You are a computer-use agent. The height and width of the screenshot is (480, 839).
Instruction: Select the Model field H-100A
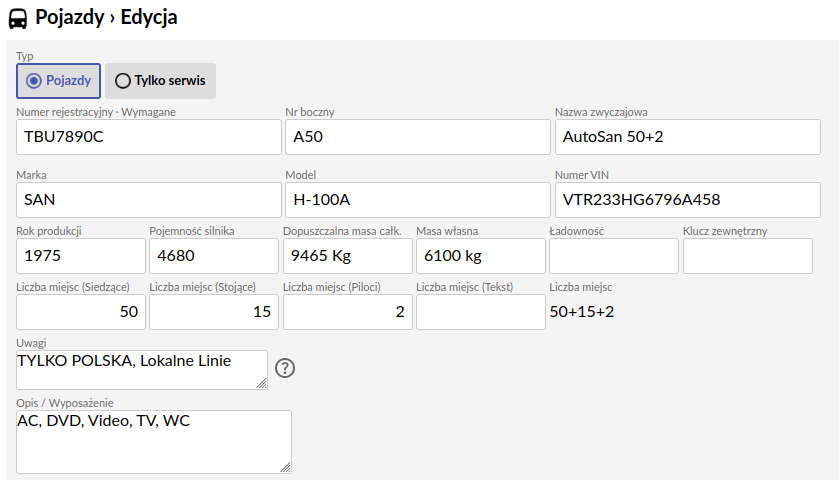[x=418, y=200]
